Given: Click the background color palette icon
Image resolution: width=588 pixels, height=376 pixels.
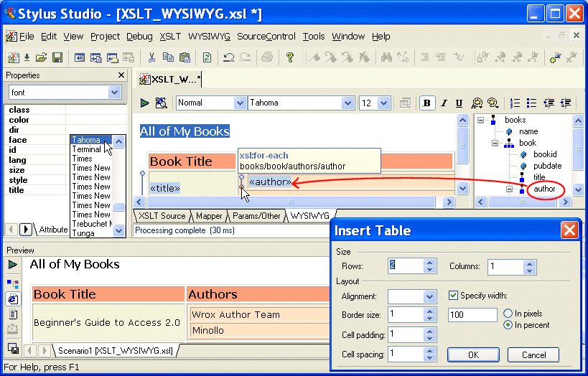Looking at the screenshot, I should pyautogui.click(x=493, y=103).
